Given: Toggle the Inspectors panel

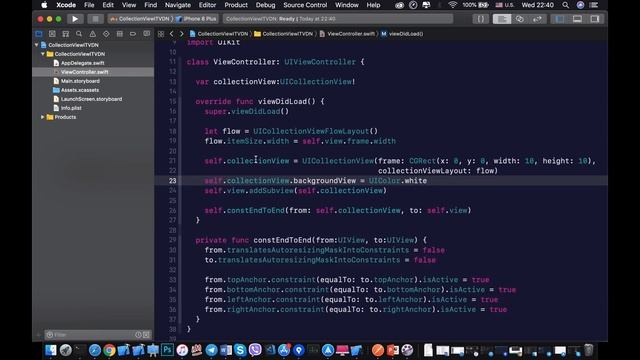Looking at the screenshot, I should [x=595, y=19].
